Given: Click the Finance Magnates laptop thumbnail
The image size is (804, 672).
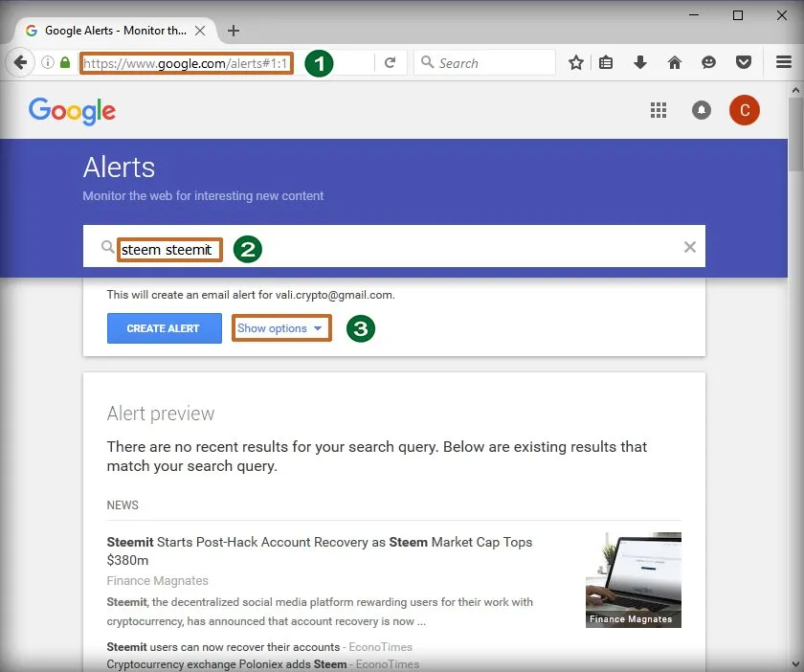Looking at the screenshot, I should (x=634, y=580).
